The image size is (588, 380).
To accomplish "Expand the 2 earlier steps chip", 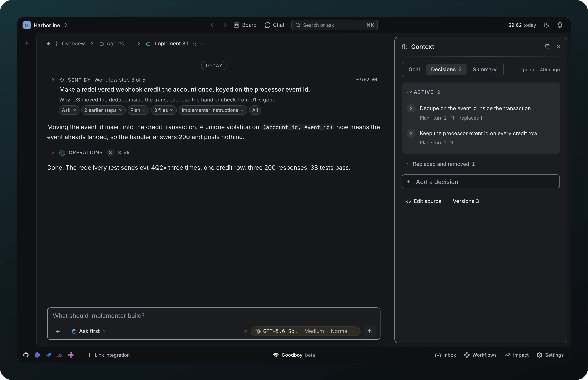I will pyautogui.click(x=103, y=110).
